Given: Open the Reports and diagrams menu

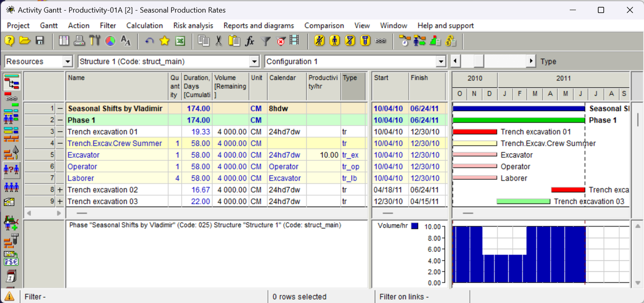Looking at the screenshot, I should click(259, 26).
